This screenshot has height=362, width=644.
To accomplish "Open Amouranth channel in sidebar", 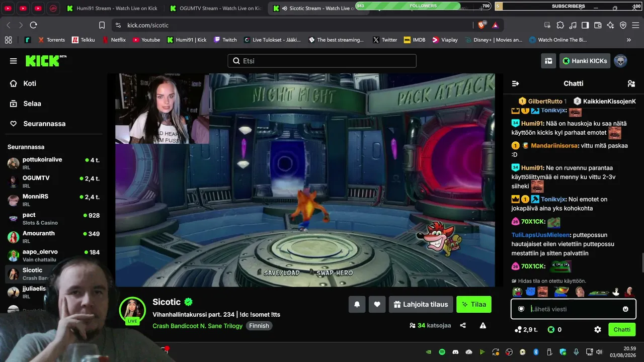I will 54,237.
